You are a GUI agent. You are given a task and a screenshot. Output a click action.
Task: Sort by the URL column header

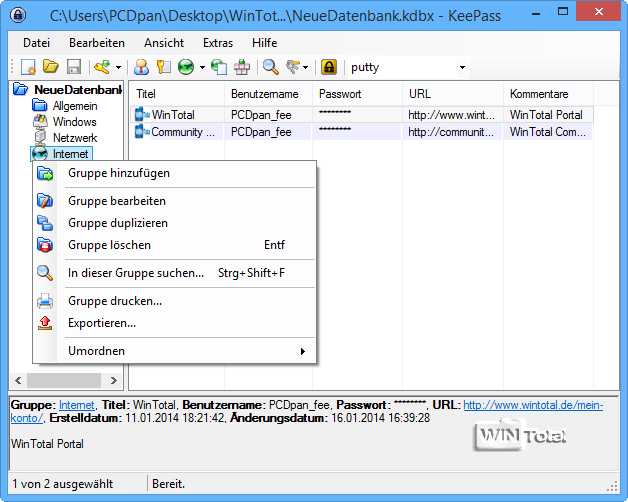[453, 94]
